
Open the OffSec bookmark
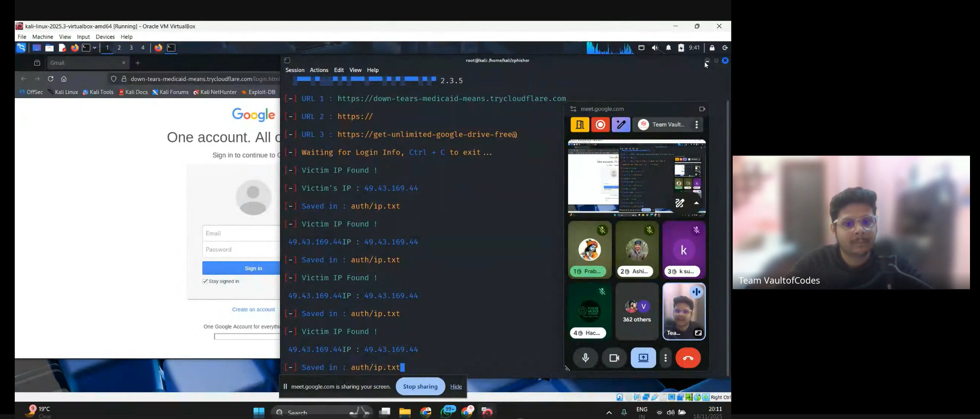tap(31, 92)
